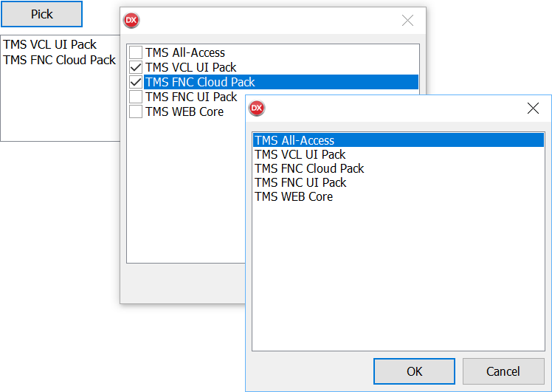Select TMS FNC Cloud Pack in left results list
Viewport: 552px width, 392px height.
click(x=59, y=60)
